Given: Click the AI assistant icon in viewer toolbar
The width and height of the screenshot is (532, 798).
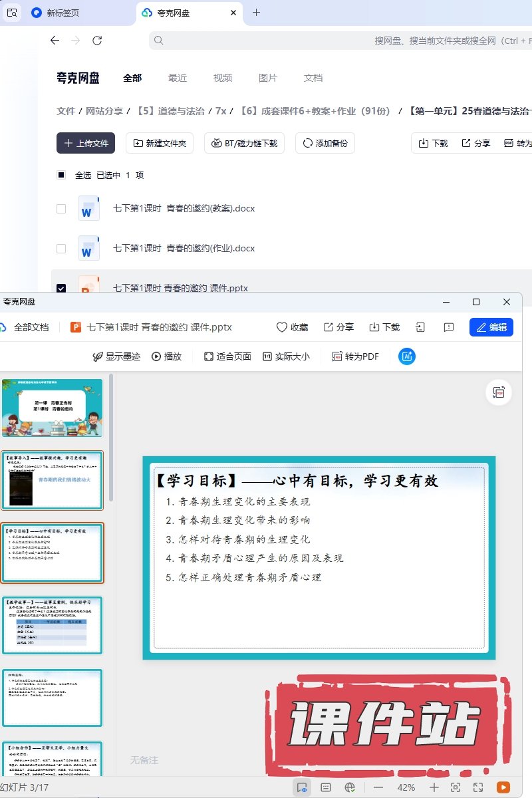Looking at the screenshot, I should (x=407, y=356).
